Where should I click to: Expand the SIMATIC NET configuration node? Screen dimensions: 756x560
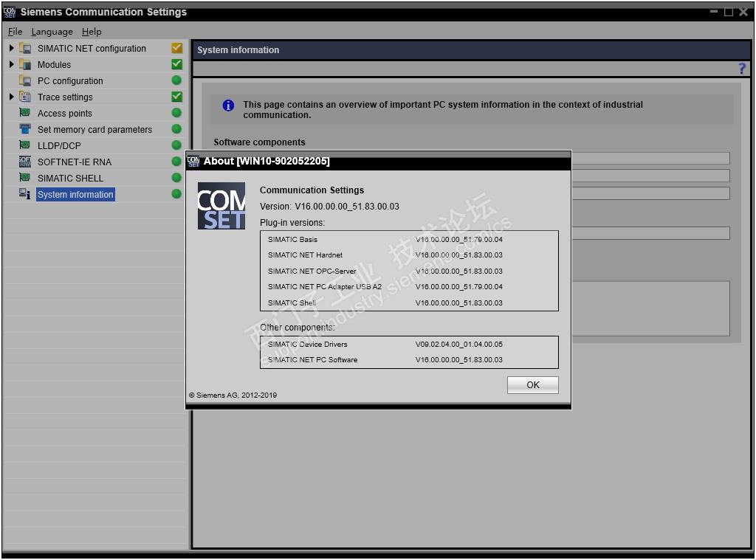12,48
